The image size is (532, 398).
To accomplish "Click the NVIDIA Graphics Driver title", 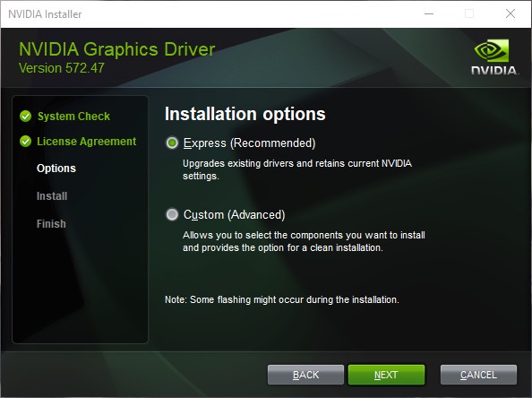I will point(116,49).
